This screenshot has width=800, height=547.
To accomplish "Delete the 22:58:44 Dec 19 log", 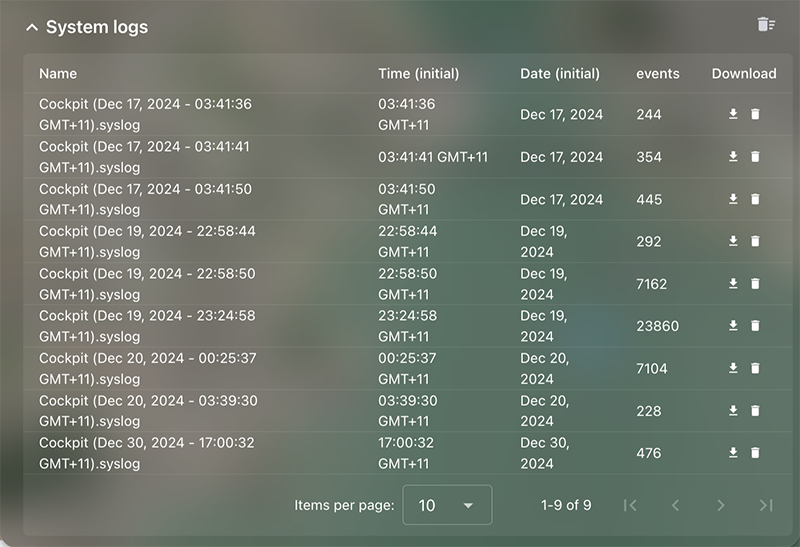I will pyautogui.click(x=755, y=241).
